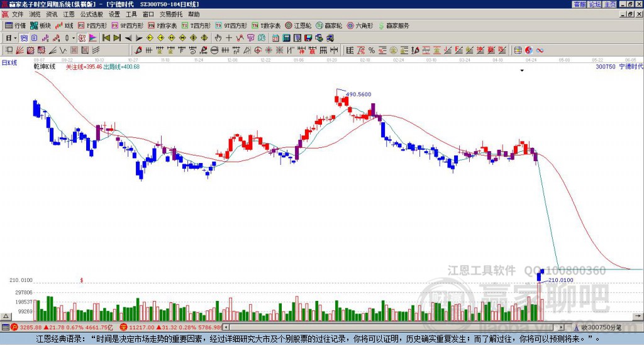
Task: Select the zigzag wave drawing tool
Action: pos(64,50)
